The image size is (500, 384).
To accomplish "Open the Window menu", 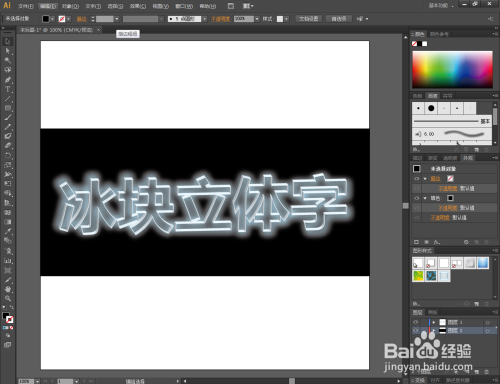I will coord(184,6).
